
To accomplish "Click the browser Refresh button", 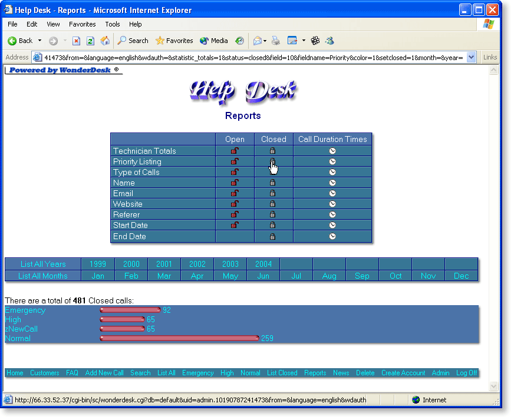I will tap(90, 41).
